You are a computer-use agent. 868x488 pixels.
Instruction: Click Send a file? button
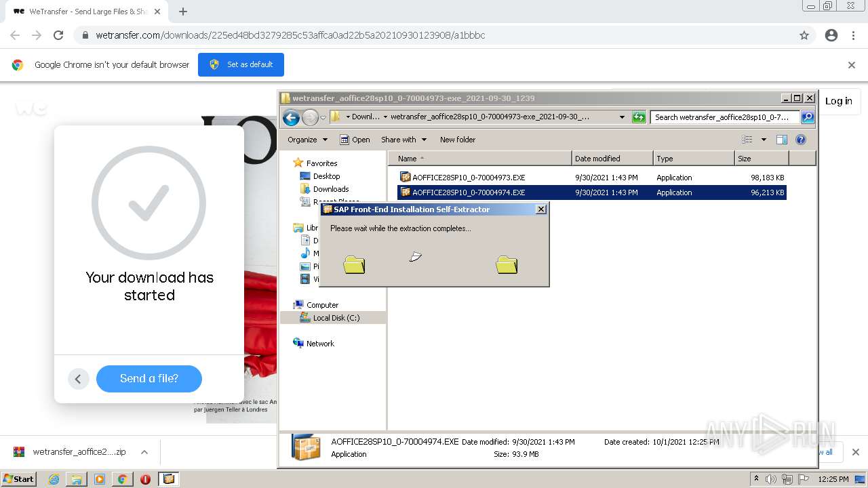(x=149, y=379)
